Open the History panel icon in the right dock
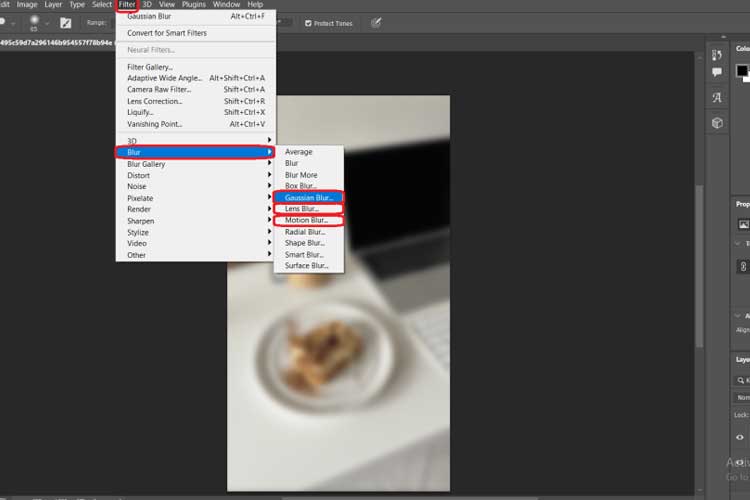750x500 pixels. tap(717, 55)
